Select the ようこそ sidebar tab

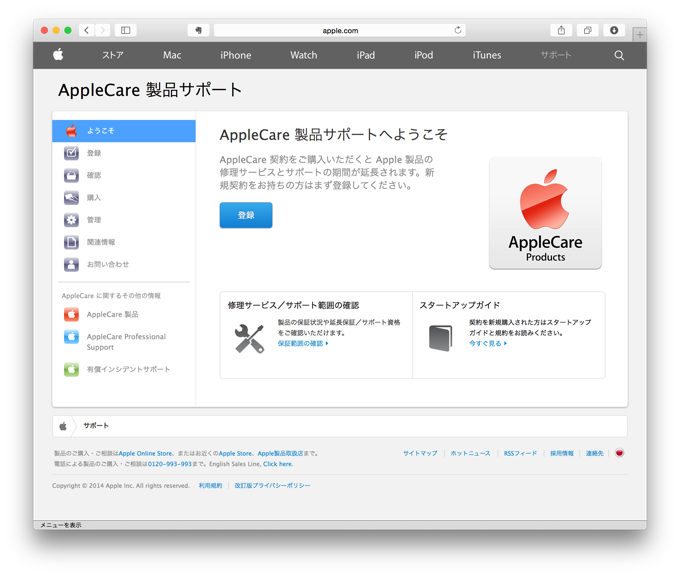(x=124, y=131)
